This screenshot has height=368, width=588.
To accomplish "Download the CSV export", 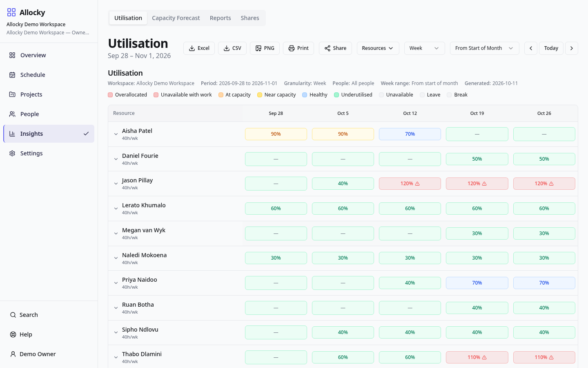I will [232, 48].
